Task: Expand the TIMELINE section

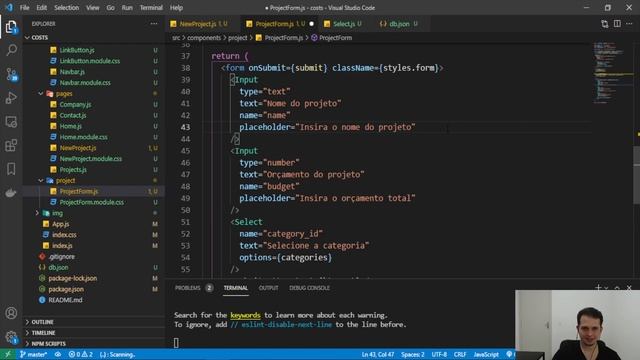Action: pos(43,333)
